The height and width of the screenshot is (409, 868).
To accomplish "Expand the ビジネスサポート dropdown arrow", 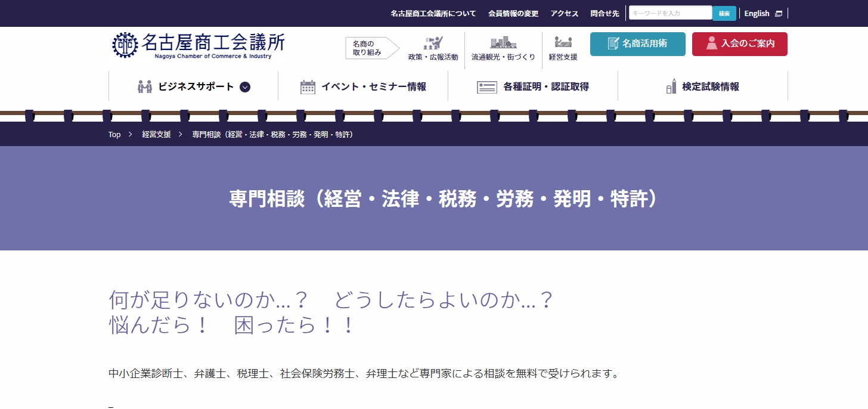I will [x=245, y=87].
